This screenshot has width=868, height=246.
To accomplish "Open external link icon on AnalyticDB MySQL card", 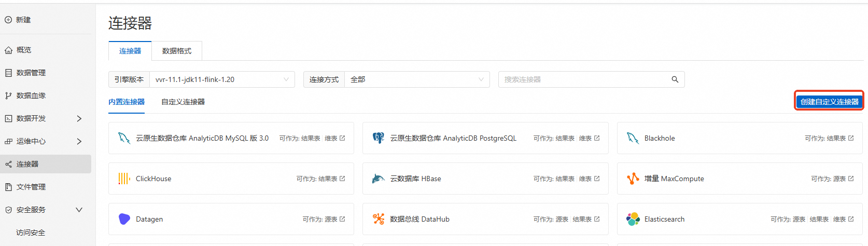I will click(342, 138).
